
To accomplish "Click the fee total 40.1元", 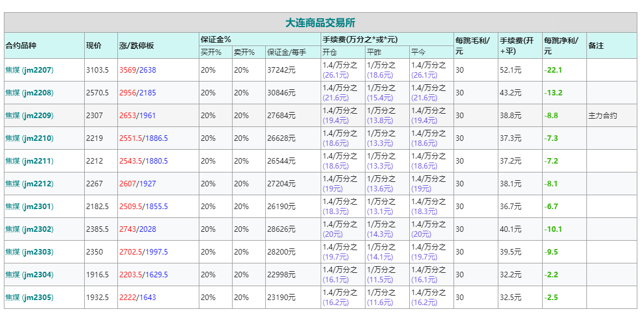I will [x=511, y=229].
